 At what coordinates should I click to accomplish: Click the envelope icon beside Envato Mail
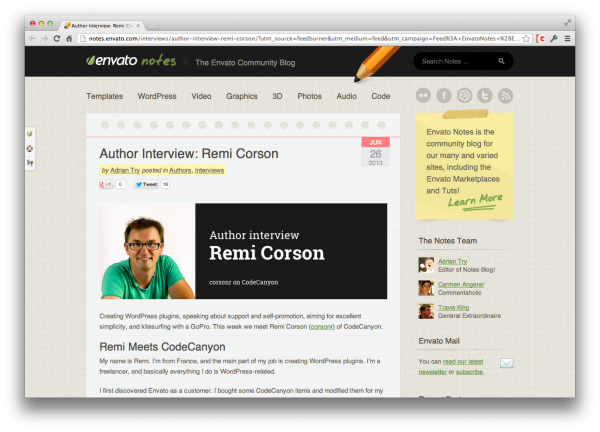pyautogui.click(x=507, y=363)
